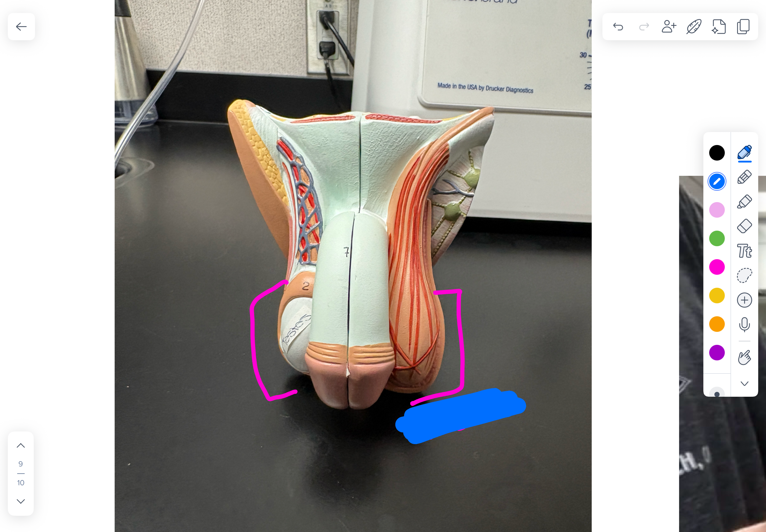Image resolution: width=766 pixels, height=532 pixels.
Task: Toggle the finger touch drawing mode
Action: pos(744,357)
